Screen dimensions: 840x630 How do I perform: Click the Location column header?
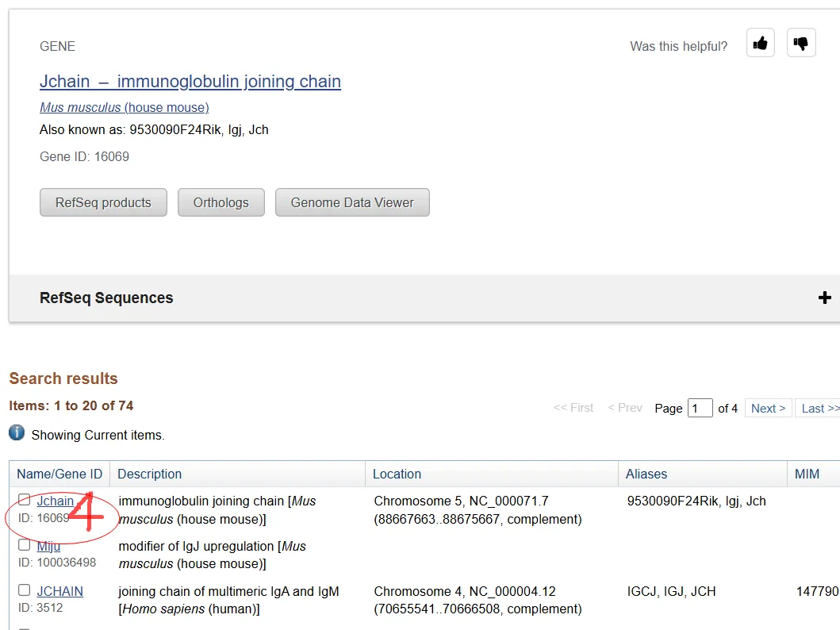click(x=397, y=474)
